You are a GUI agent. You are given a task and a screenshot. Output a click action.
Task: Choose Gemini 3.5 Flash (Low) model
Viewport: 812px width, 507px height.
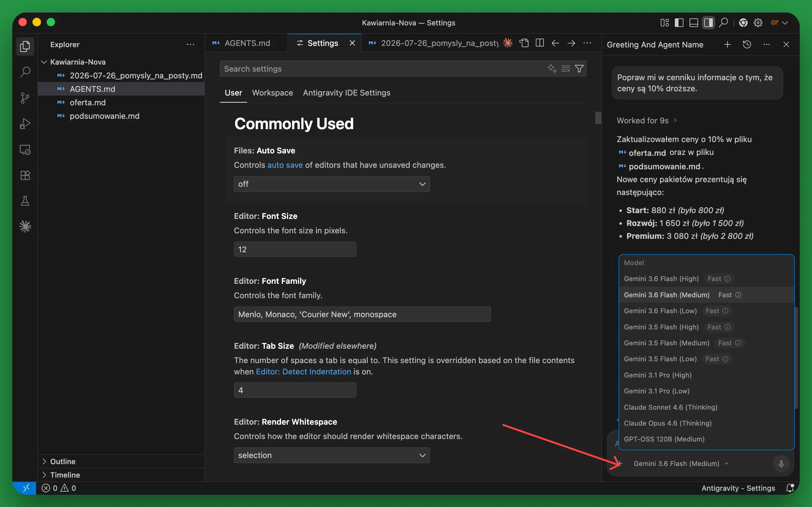706,359
